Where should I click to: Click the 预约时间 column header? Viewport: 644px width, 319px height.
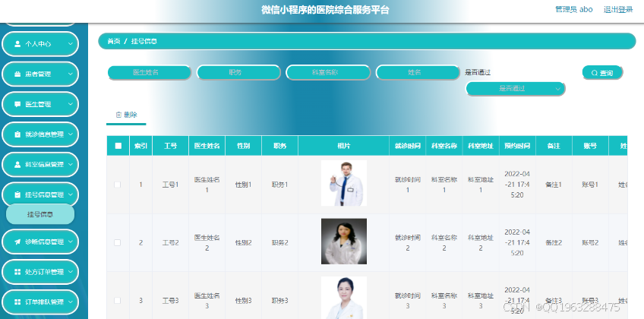pos(517,146)
